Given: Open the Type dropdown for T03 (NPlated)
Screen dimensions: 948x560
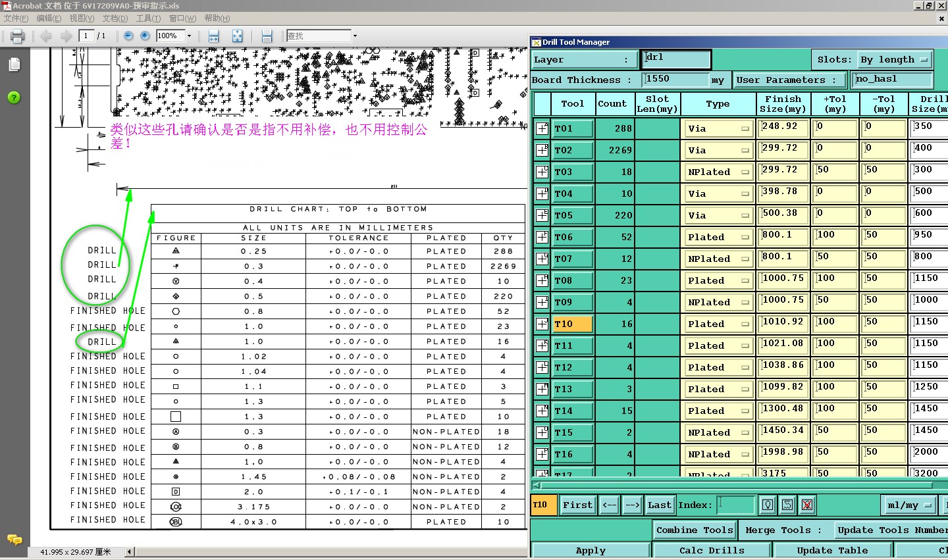Looking at the screenshot, I should 718,172.
